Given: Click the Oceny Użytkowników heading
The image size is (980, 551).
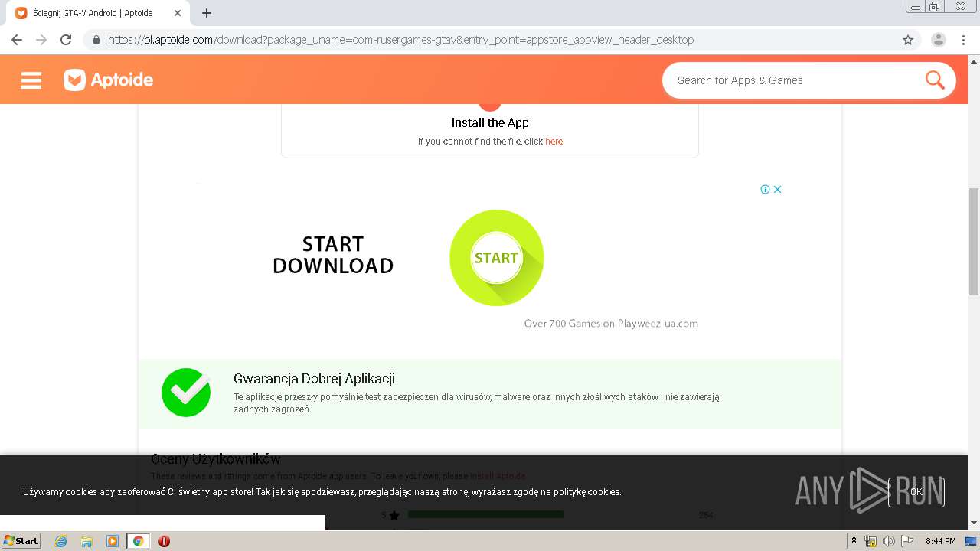Looking at the screenshot, I should pos(216,459).
